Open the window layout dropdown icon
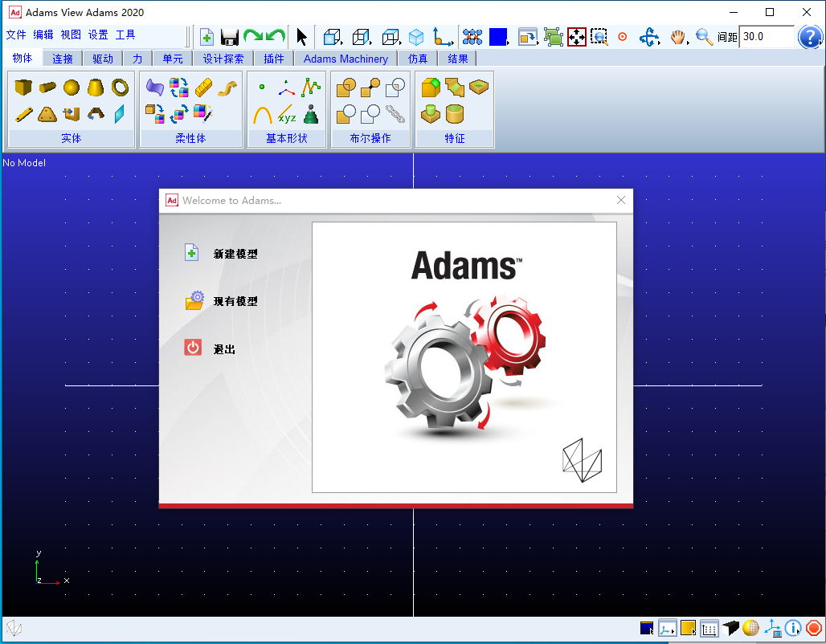This screenshot has height=644, width=826. (527, 37)
